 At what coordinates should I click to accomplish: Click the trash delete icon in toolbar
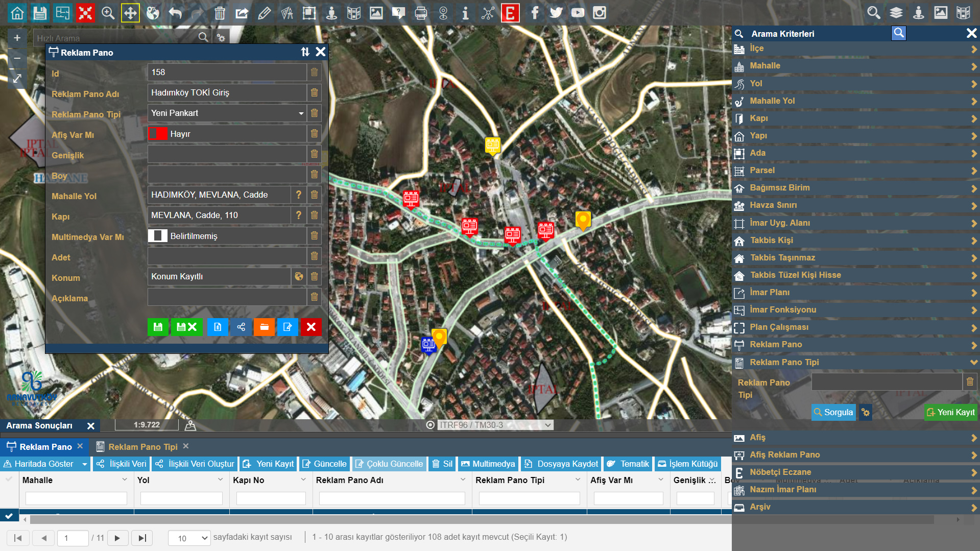(x=220, y=13)
